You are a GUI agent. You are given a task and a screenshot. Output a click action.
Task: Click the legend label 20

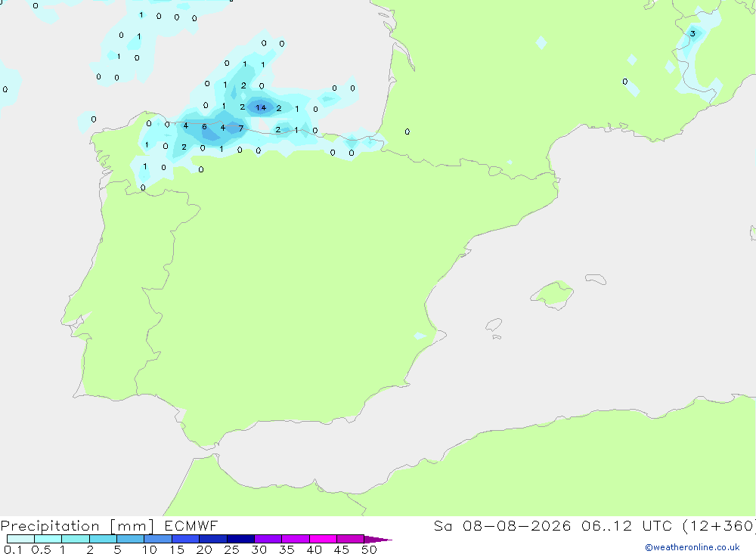204,549
